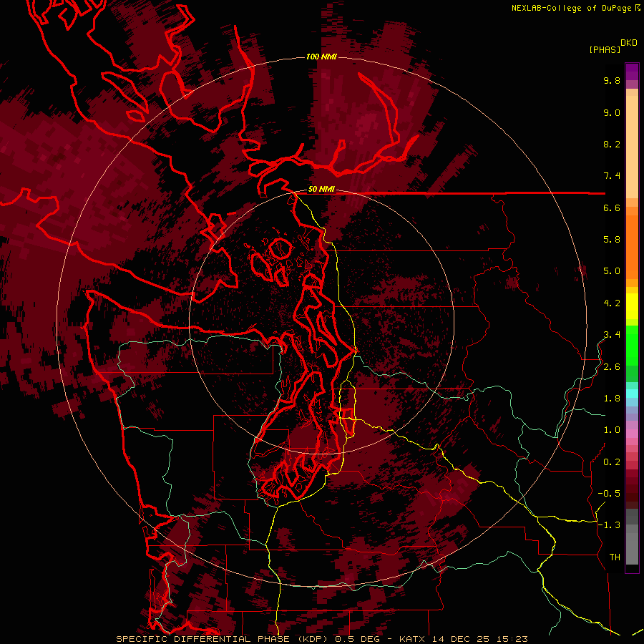Click the bright green segment of color bar
This screenshot has height=644, width=644.
[632, 345]
